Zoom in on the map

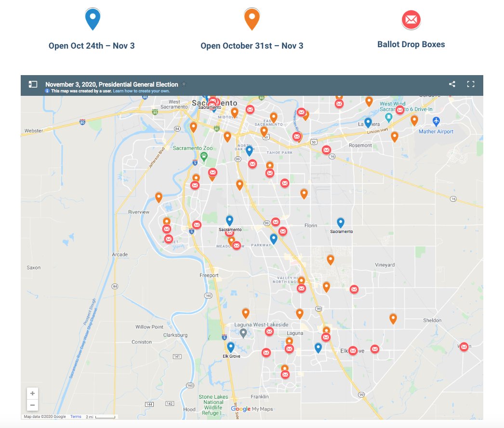(32, 393)
